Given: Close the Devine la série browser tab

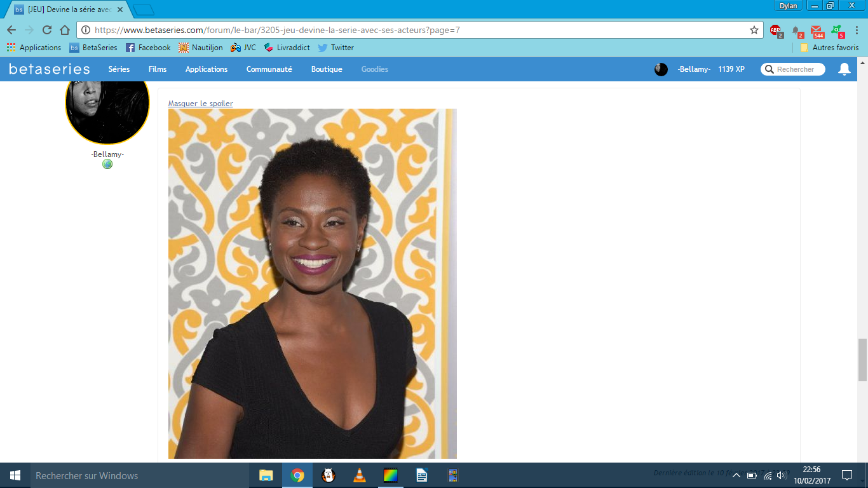Looking at the screenshot, I should tap(120, 10).
